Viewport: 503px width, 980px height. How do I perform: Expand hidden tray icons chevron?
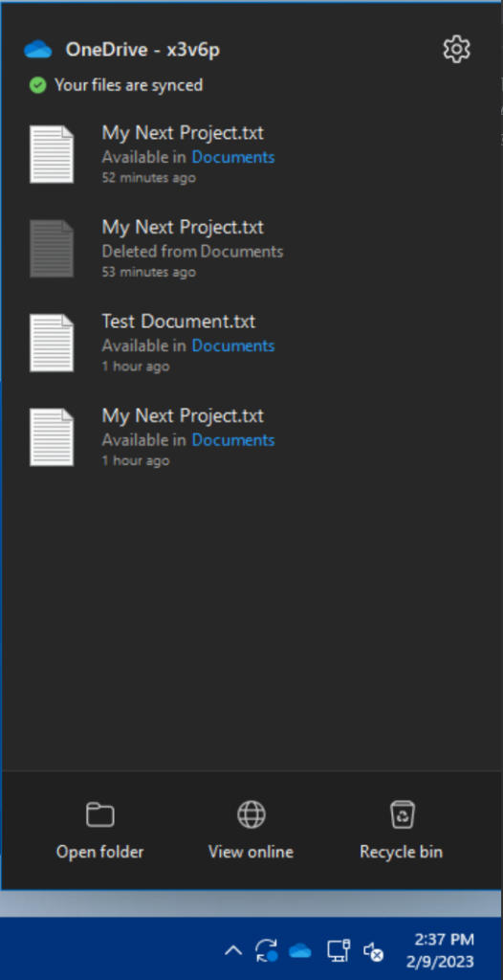[x=233, y=951]
